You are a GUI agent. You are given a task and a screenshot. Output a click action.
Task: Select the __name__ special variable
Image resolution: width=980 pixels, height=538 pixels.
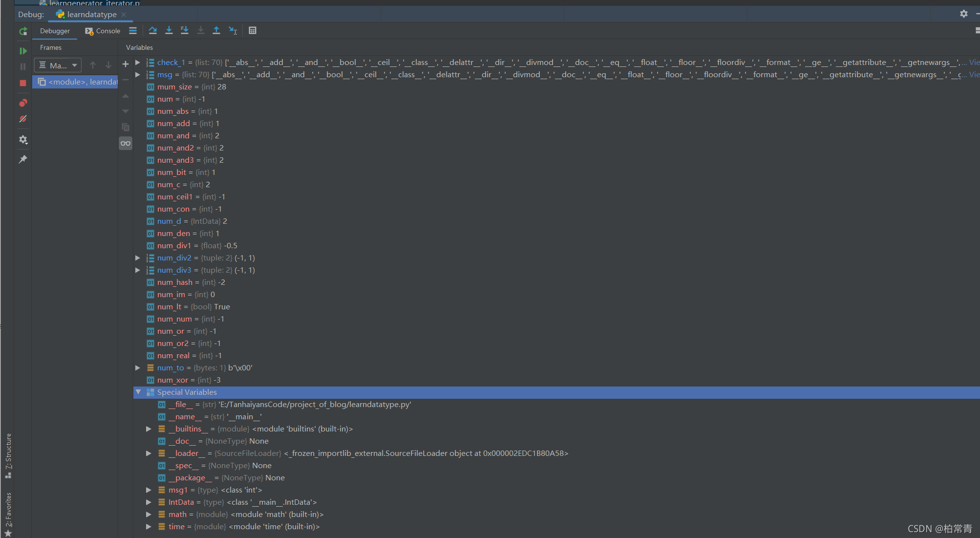point(556,417)
